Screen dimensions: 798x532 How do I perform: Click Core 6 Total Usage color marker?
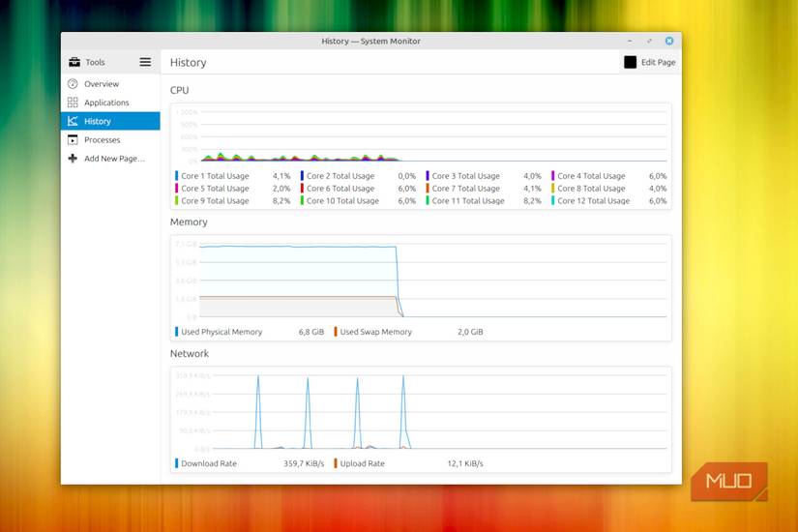point(303,189)
